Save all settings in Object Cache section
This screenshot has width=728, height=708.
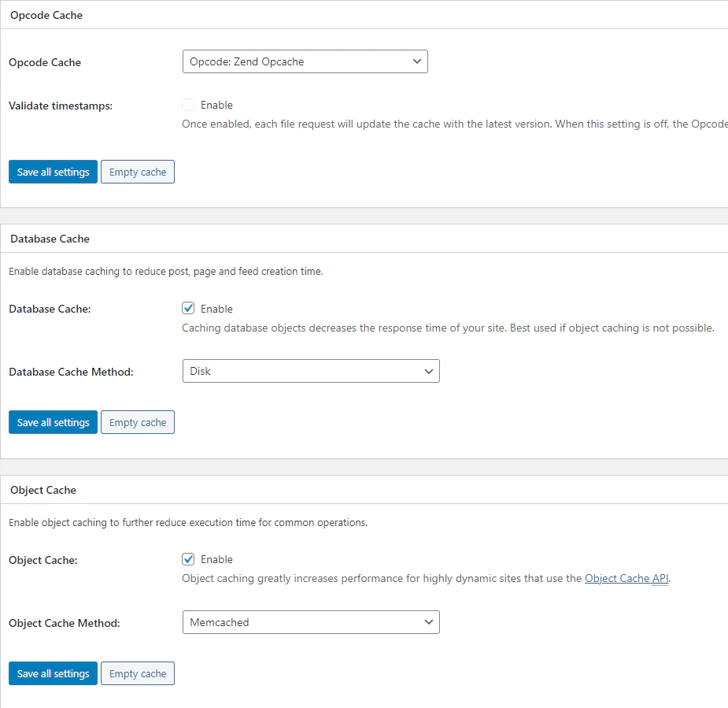coord(53,673)
